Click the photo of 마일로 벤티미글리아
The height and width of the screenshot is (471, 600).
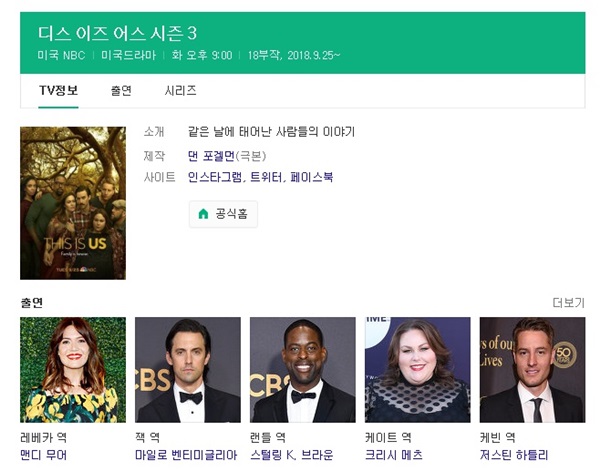pos(188,370)
